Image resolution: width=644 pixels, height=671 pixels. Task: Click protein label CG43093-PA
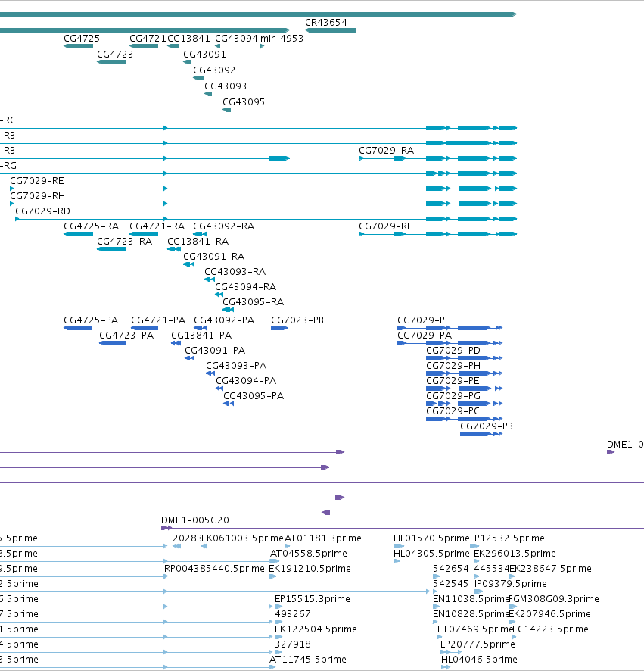coord(236,366)
